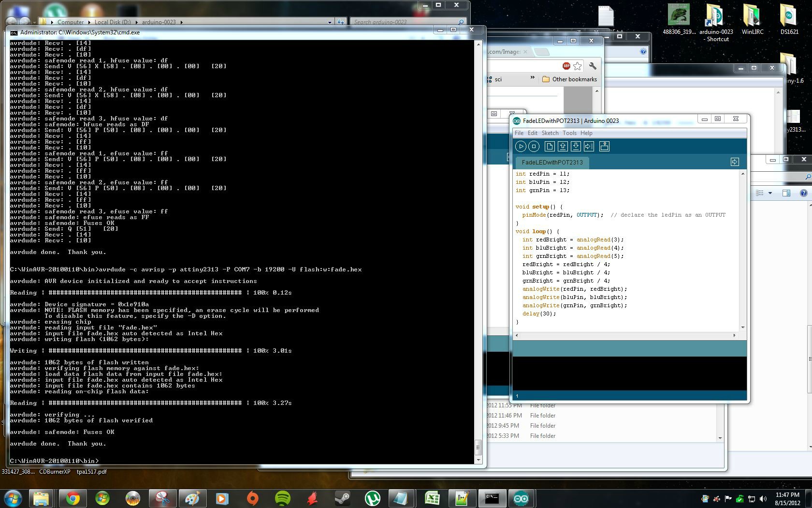This screenshot has height=508, width=812.
Task: Open the sci bookmark in Chrome
Action: (499, 79)
